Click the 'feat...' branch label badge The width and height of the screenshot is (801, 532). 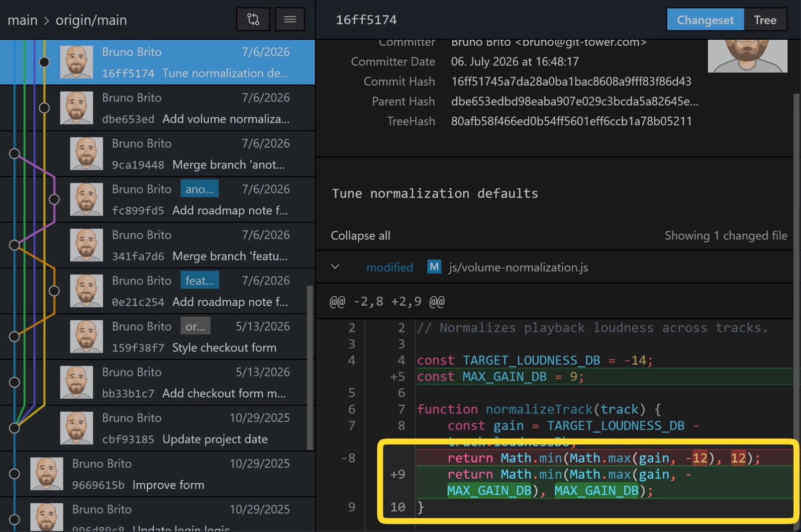point(200,280)
